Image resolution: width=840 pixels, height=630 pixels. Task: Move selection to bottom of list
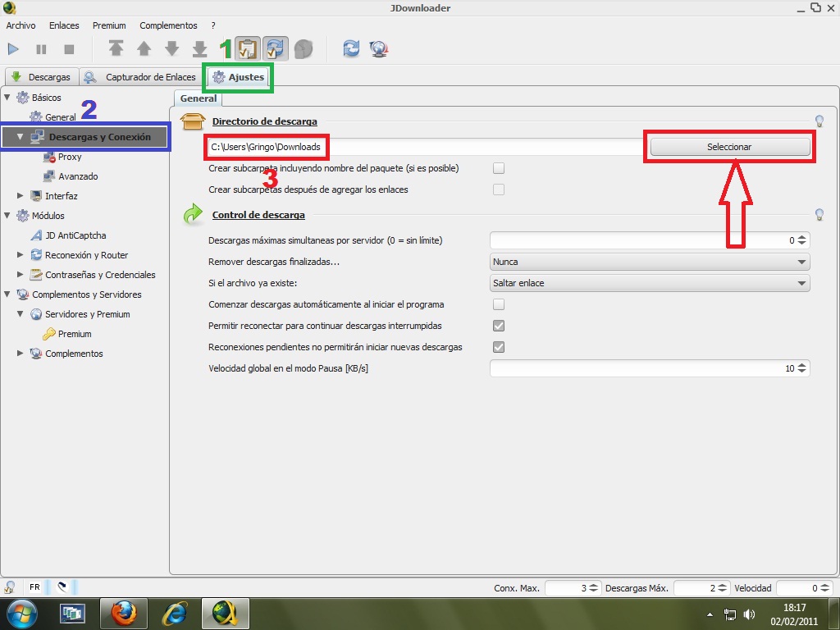(x=200, y=48)
